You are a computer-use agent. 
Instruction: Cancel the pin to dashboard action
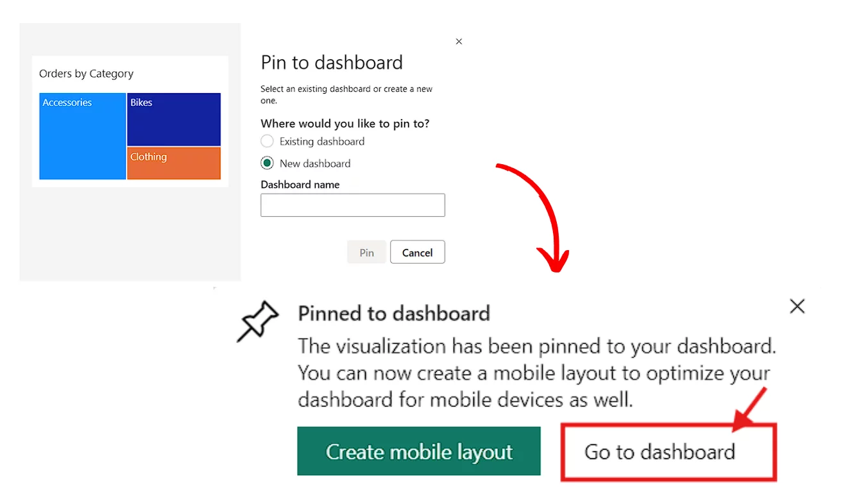417,252
